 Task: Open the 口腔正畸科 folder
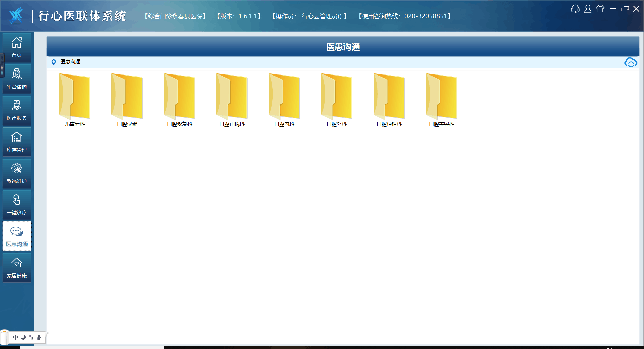(x=232, y=100)
